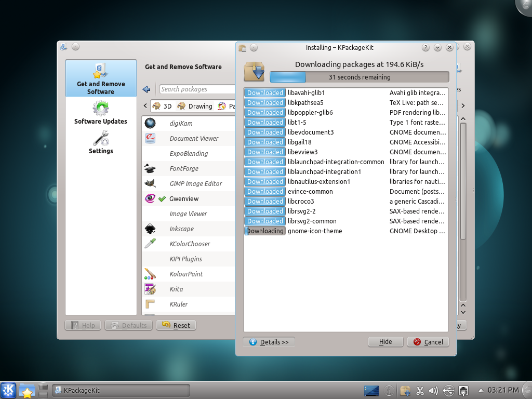The width and height of the screenshot is (532, 399).
Task: Select the librsvg2-common package row
Action: pos(345,221)
